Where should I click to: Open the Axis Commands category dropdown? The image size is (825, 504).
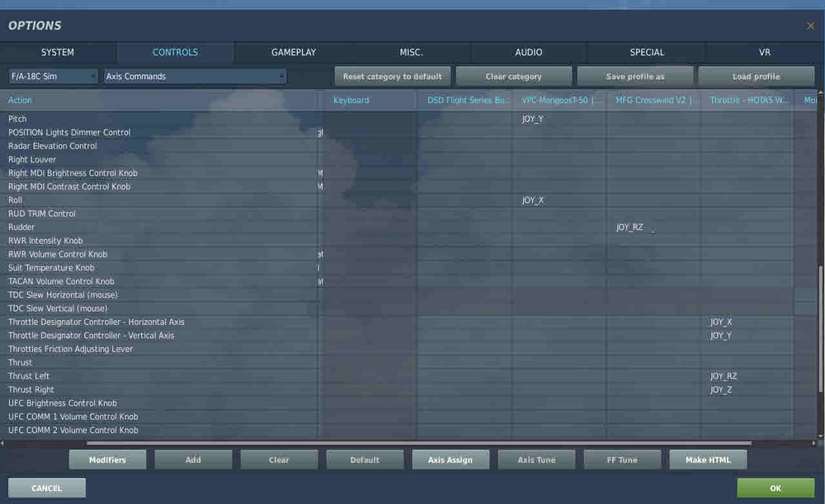(196, 76)
